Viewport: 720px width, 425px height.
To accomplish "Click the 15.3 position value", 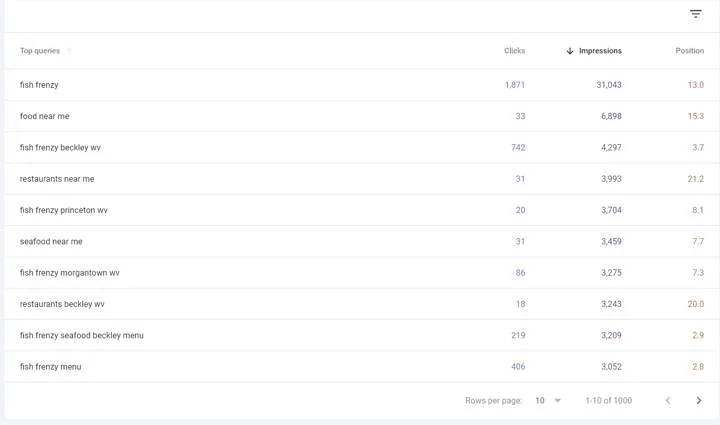I will point(696,116).
